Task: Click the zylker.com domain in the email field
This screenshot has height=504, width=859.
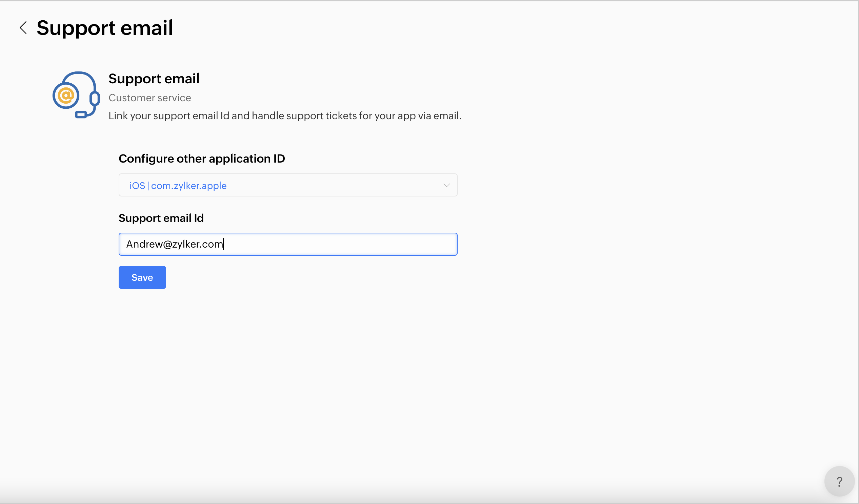Action: (198, 244)
